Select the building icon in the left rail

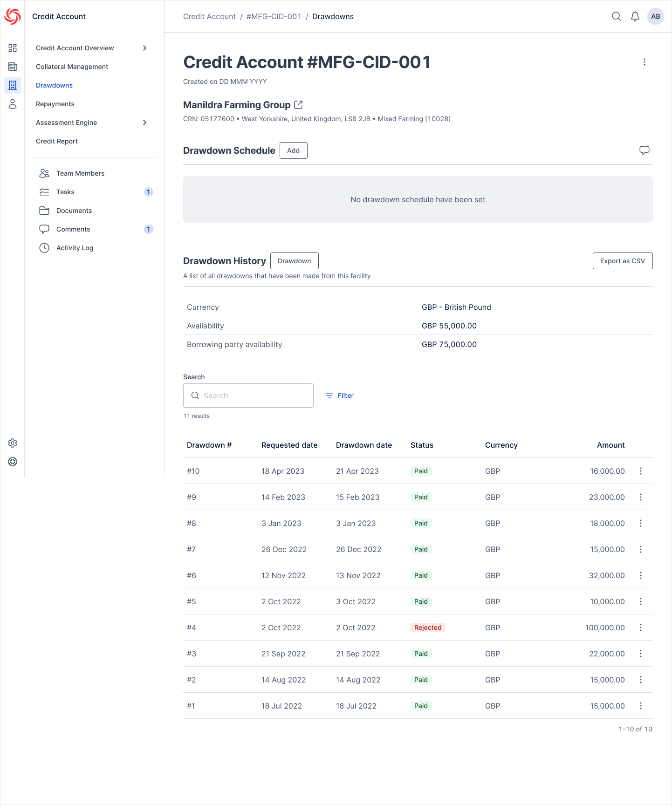pos(13,85)
